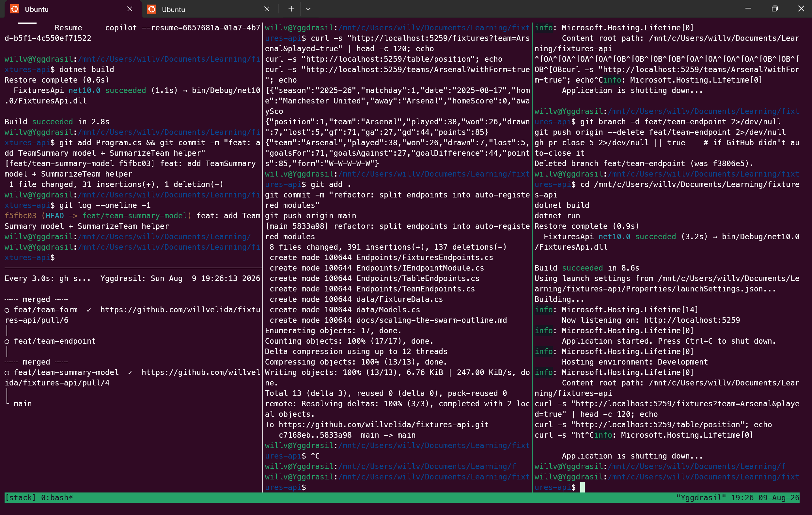The image size is (812, 515).
Task: Click 'Restore complete (0.9s)' line
Action: click(587, 226)
